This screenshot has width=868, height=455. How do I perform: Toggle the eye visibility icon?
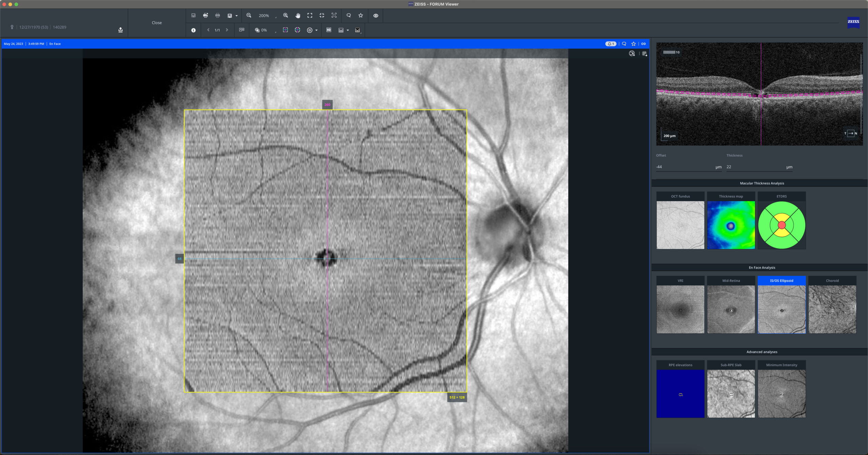pyautogui.click(x=376, y=16)
